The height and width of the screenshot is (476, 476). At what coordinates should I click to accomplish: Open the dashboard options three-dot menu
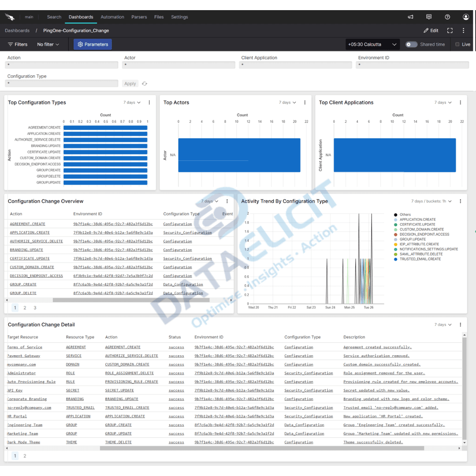pos(463,30)
